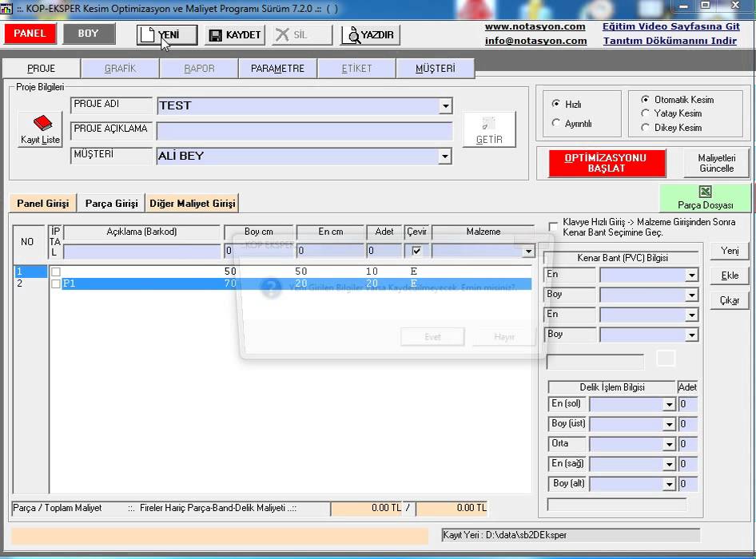Tick İPTAL checkbox for row P1
756x559 pixels.
coord(56,283)
